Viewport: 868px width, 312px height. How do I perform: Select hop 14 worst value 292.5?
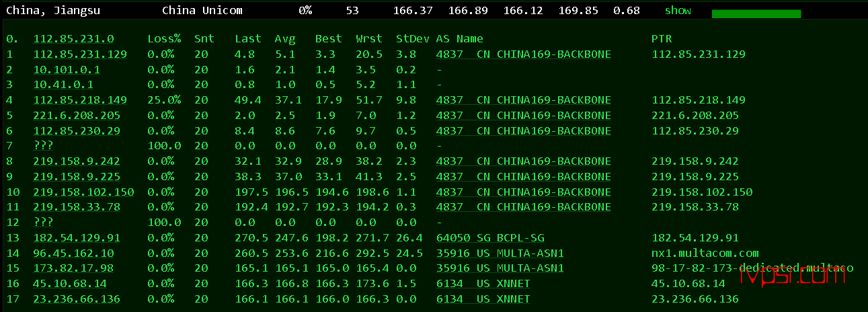(372, 253)
